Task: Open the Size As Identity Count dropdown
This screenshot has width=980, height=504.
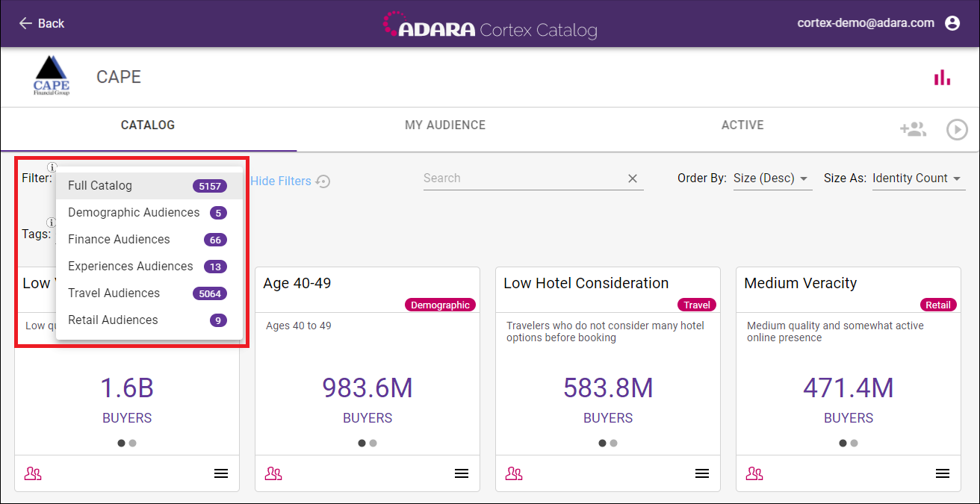Action: click(x=918, y=178)
